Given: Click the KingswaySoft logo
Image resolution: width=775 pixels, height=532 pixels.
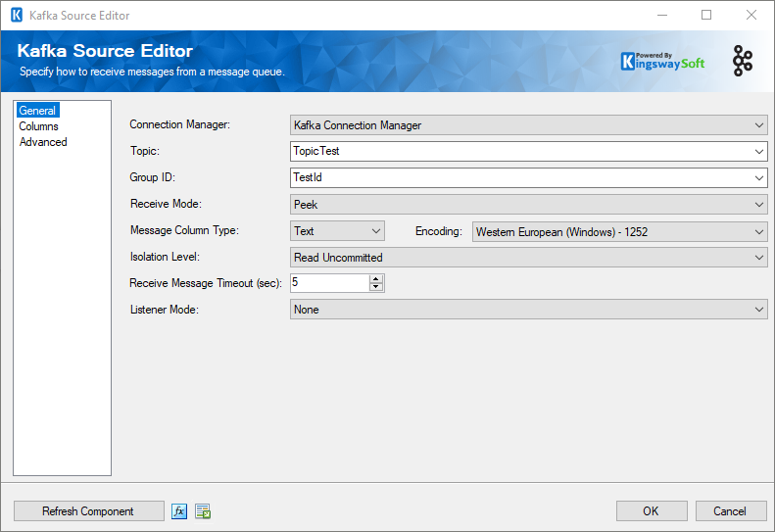Looking at the screenshot, I should tap(662, 62).
